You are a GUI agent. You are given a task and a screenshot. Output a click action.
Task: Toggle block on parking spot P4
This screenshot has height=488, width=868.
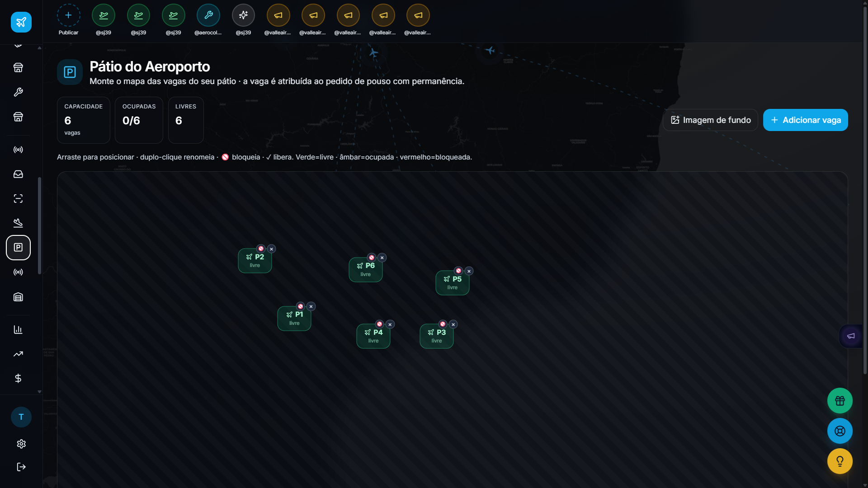click(380, 324)
